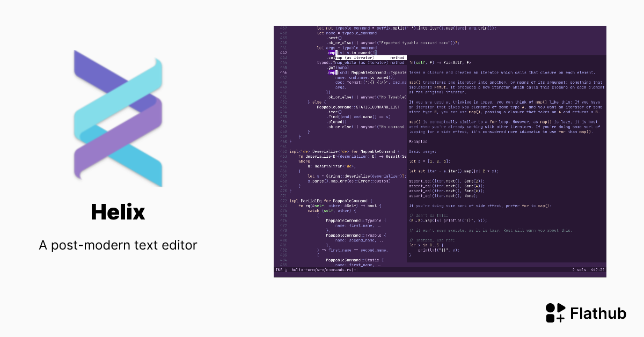Open the autocomplete suggestion list
This screenshot has width=644, height=337.
click(x=370, y=60)
